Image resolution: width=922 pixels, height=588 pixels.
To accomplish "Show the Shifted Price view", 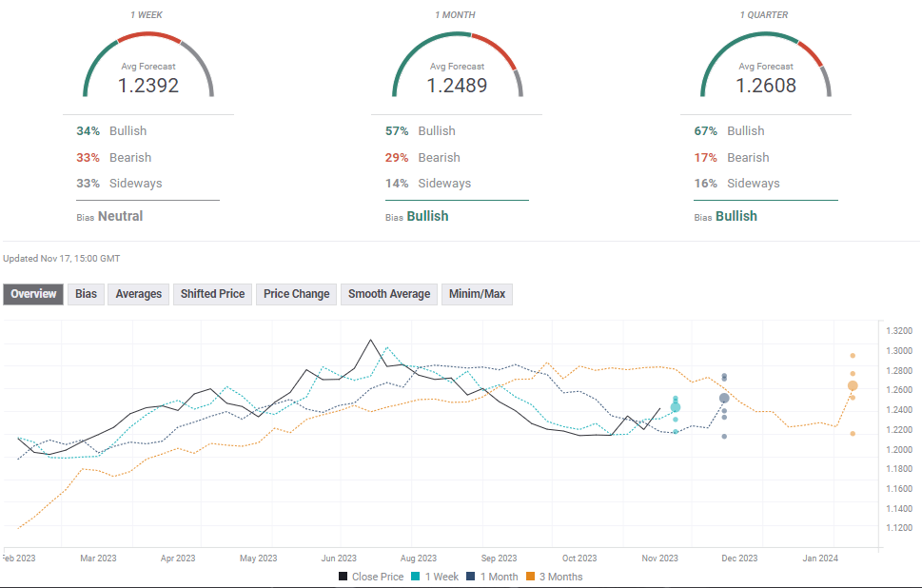I will 212,294.
